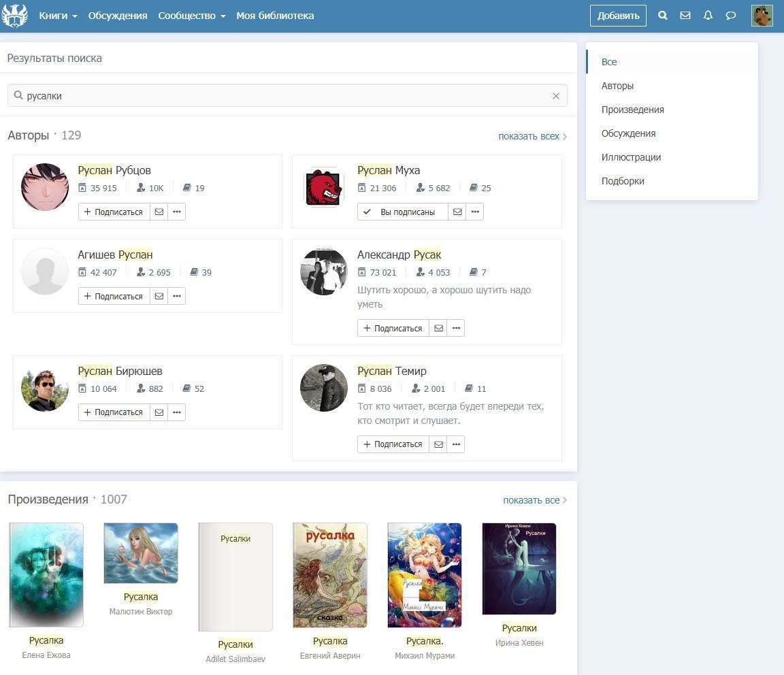This screenshot has height=675, width=784.
Task: Expand the Сообщество dropdown menu
Action: 191,16
